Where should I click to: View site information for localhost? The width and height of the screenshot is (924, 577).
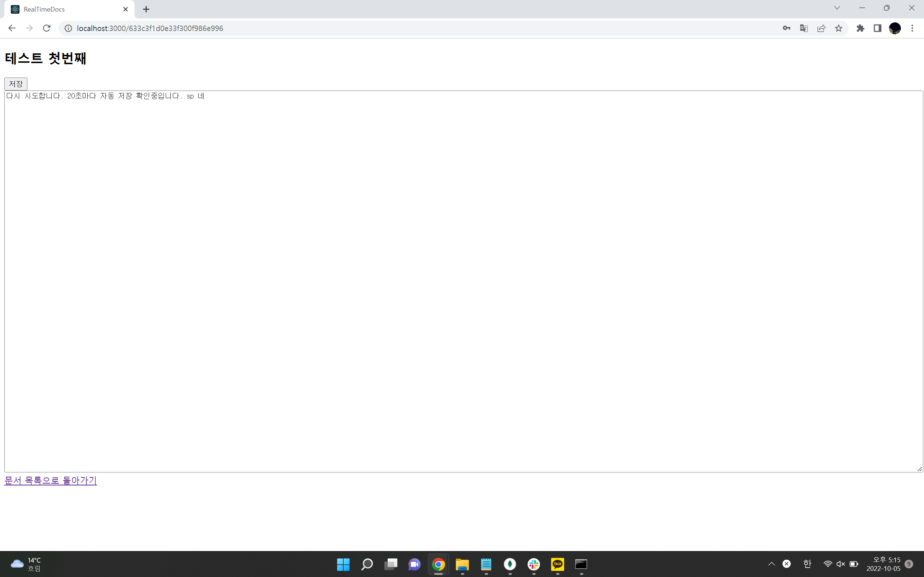[x=68, y=28]
